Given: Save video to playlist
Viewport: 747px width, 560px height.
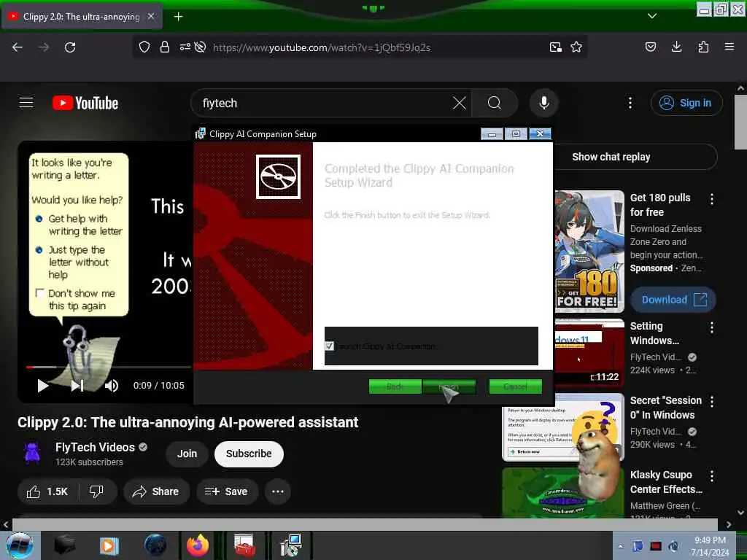Looking at the screenshot, I should click(227, 491).
